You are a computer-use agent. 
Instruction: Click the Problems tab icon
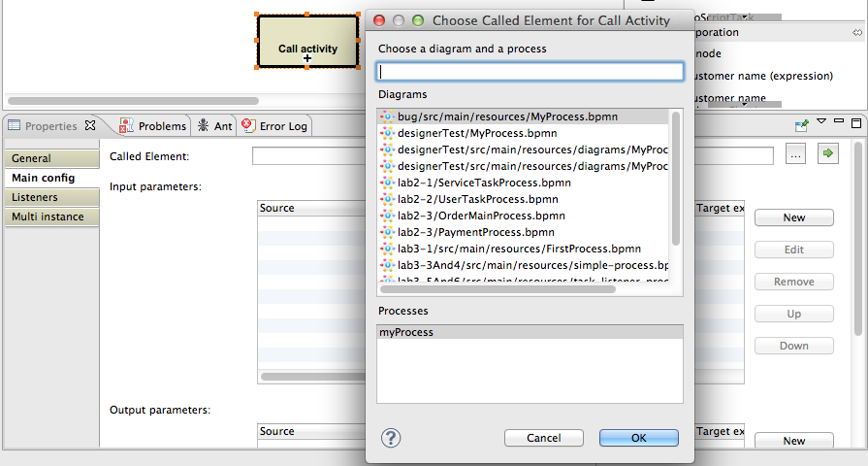[x=126, y=126]
